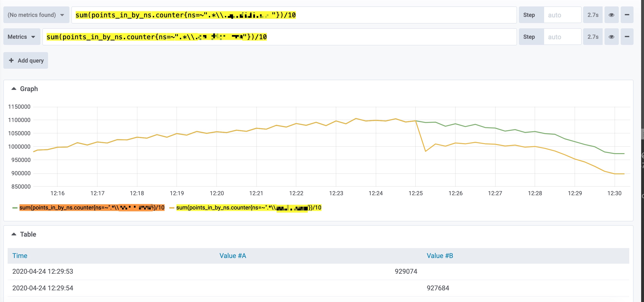Remove the first query using minus icon
The image size is (644, 302).
(627, 15)
